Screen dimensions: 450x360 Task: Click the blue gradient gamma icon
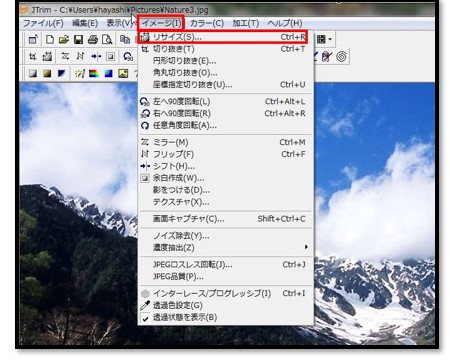(x=108, y=73)
